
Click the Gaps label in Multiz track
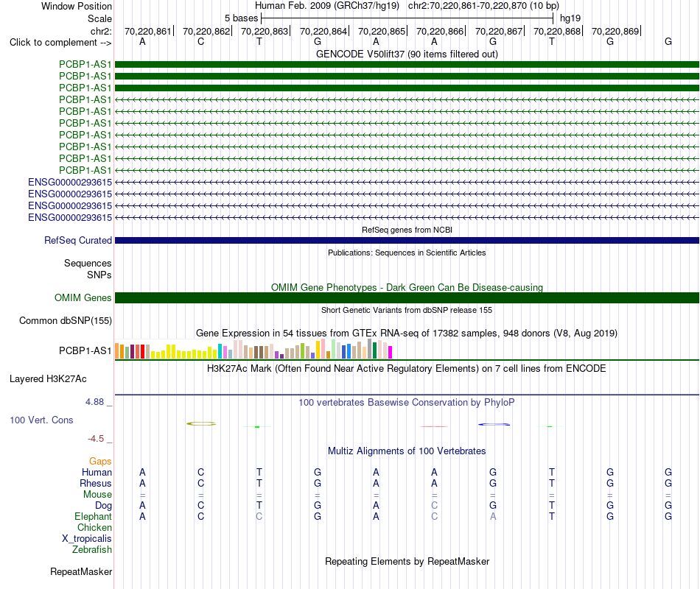[100, 461]
